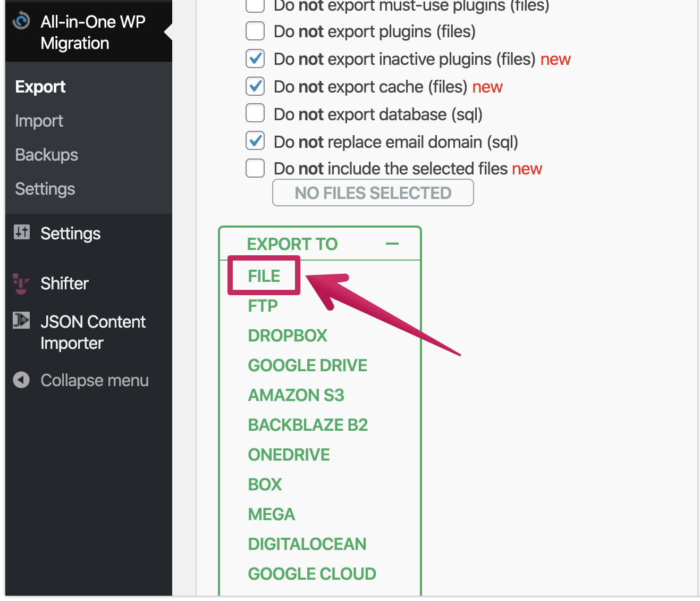Viewport: 700px width, 601px height.
Task: Click the EXPORT TO dropdown header
Action: click(320, 244)
